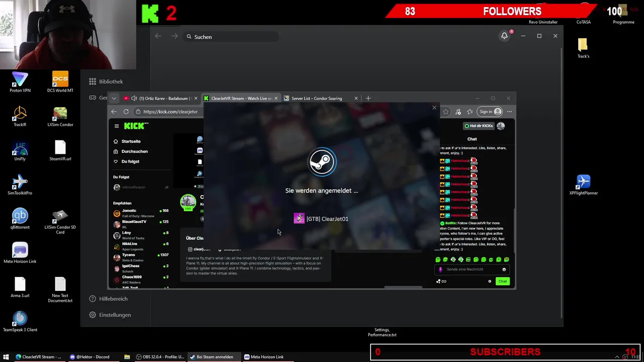Close the Steam sign-in dialog
The height and width of the screenshot is (362, 644).
pos(434,108)
